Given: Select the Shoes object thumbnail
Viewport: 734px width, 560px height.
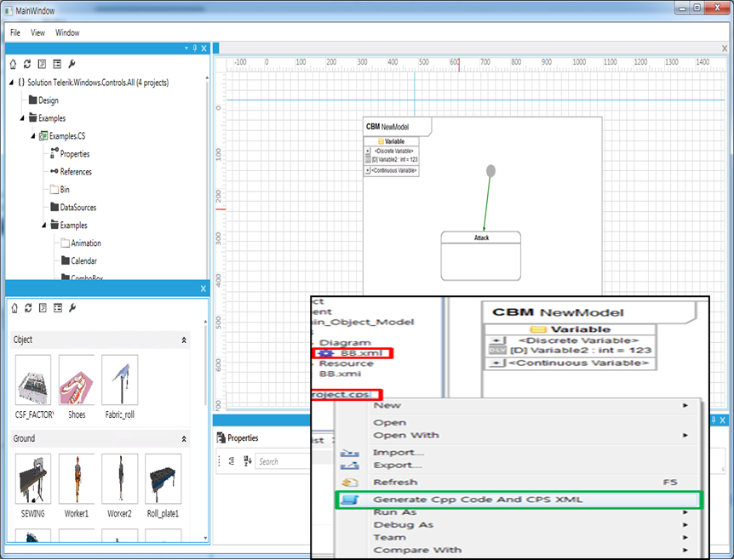Looking at the screenshot, I should point(77,380).
